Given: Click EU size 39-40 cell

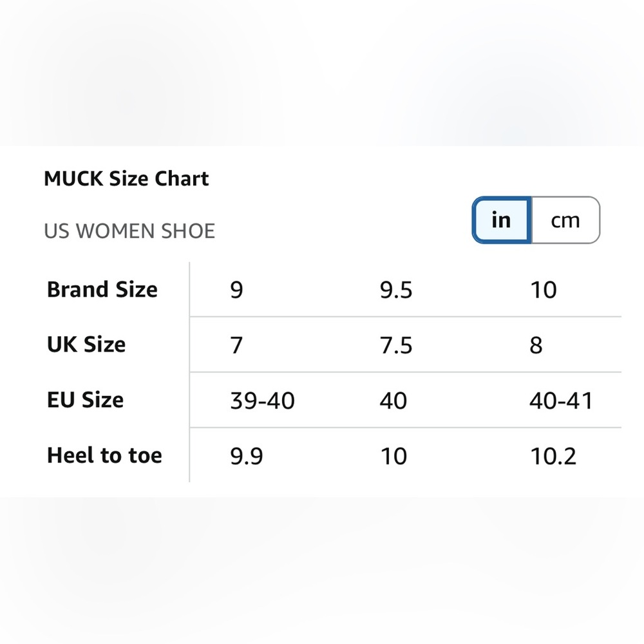Looking at the screenshot, I should [x=263, y=401].
